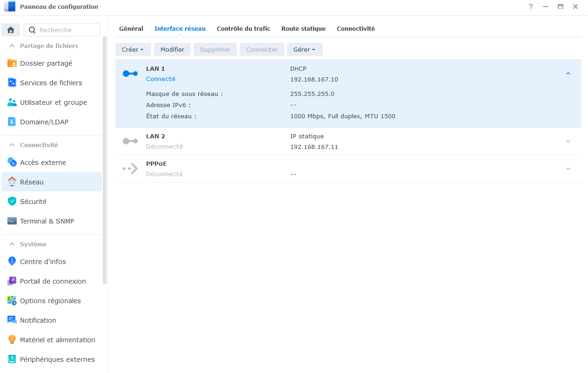This screenshot has height=373, width=588.
Task: Collapse the Connectivité sidebar section
Action: click(x=12, y=145)
